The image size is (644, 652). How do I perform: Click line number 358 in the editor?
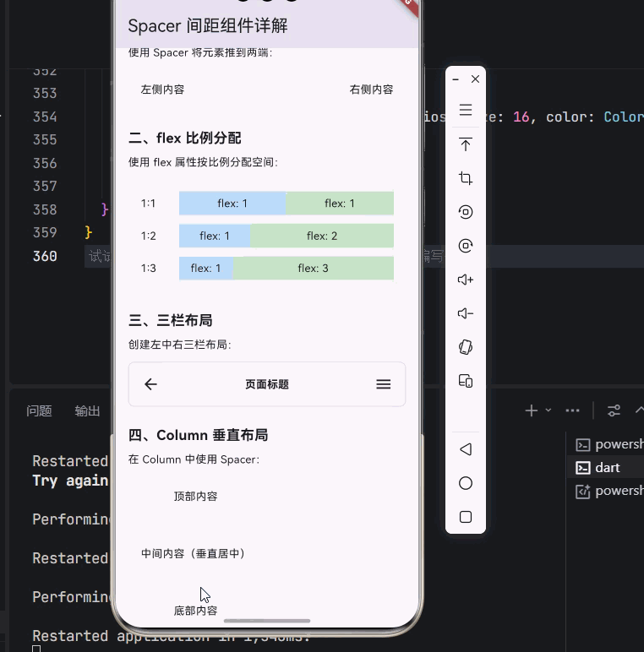45,209
